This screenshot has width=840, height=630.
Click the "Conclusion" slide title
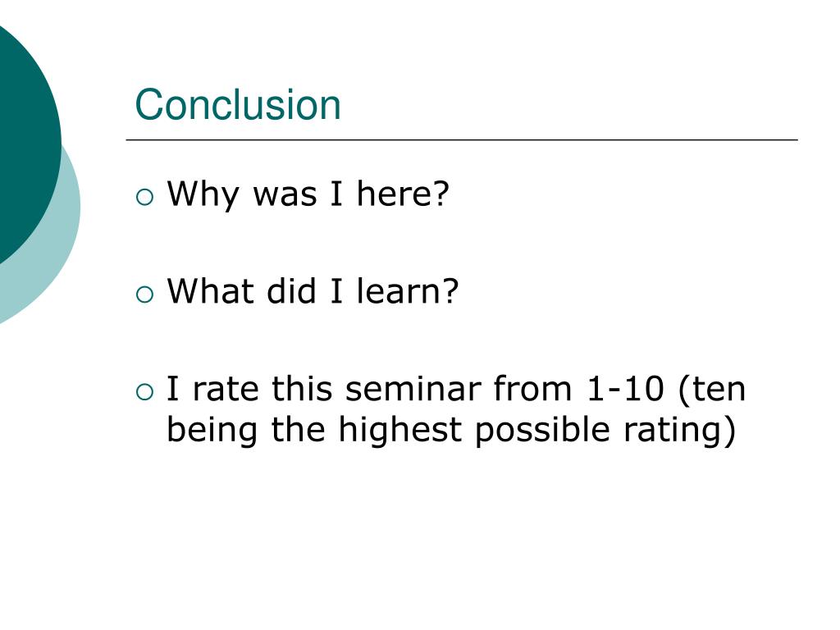[238, 106]
